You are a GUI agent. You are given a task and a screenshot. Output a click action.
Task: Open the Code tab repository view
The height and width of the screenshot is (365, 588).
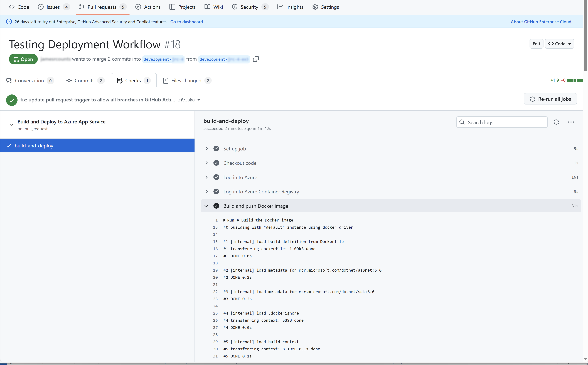pos(19,7)
